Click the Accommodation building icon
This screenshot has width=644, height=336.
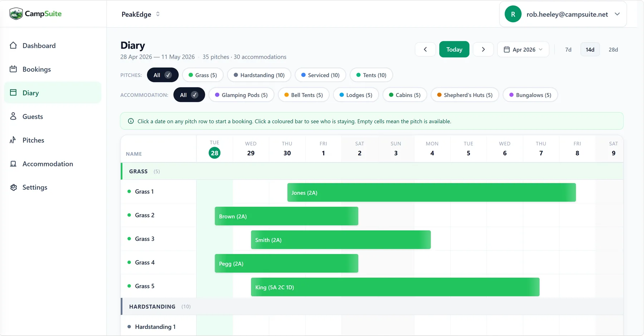tap(13, 164)
